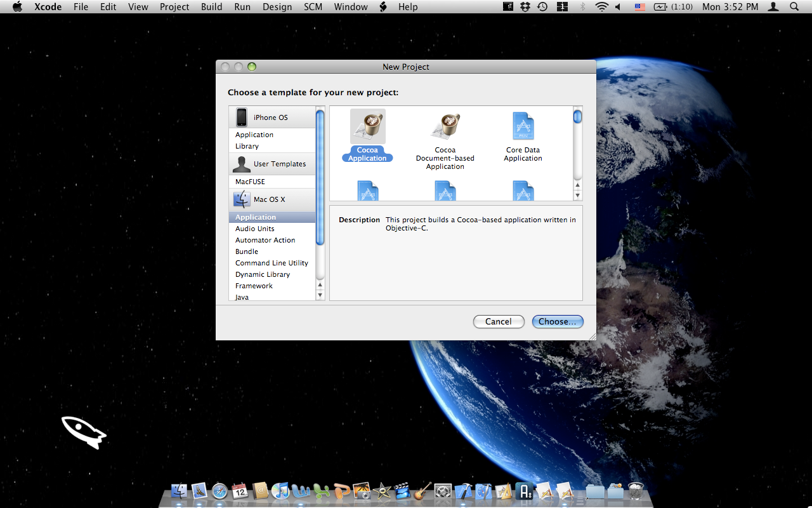Screen dimensions: 812x508
Task: Open the Time Machine menu bar icon
Action: (542, 7)
